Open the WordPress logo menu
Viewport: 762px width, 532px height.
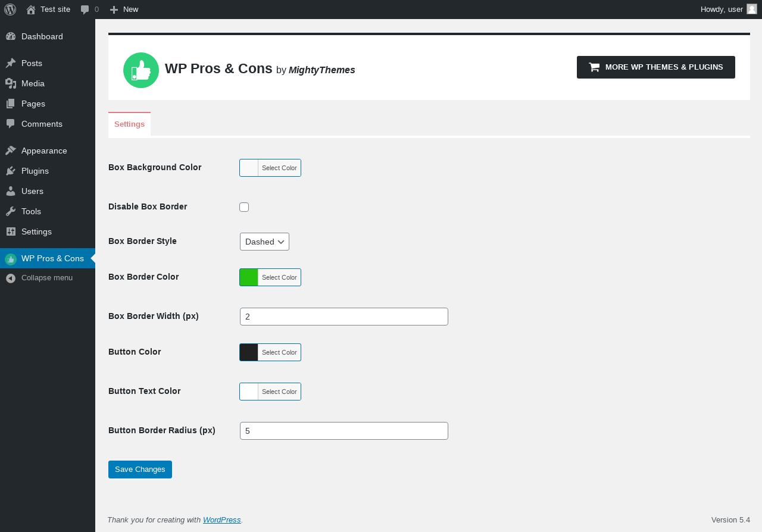coord(10,10)
